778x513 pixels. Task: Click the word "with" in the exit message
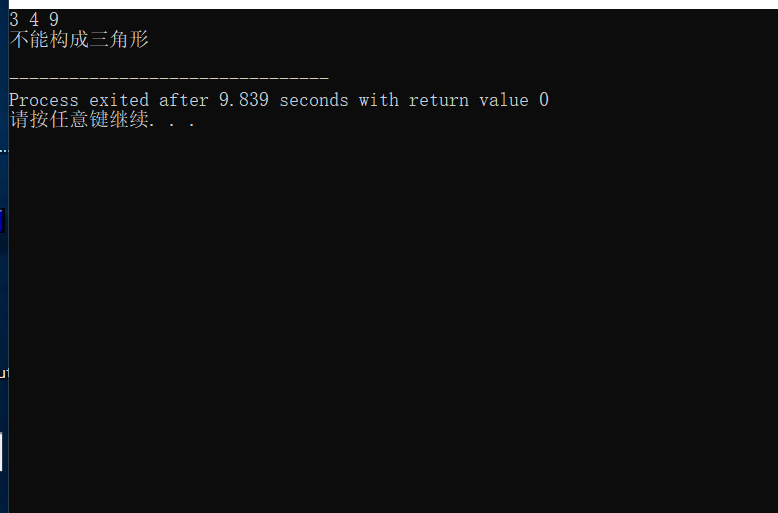[x=379, y=100]
